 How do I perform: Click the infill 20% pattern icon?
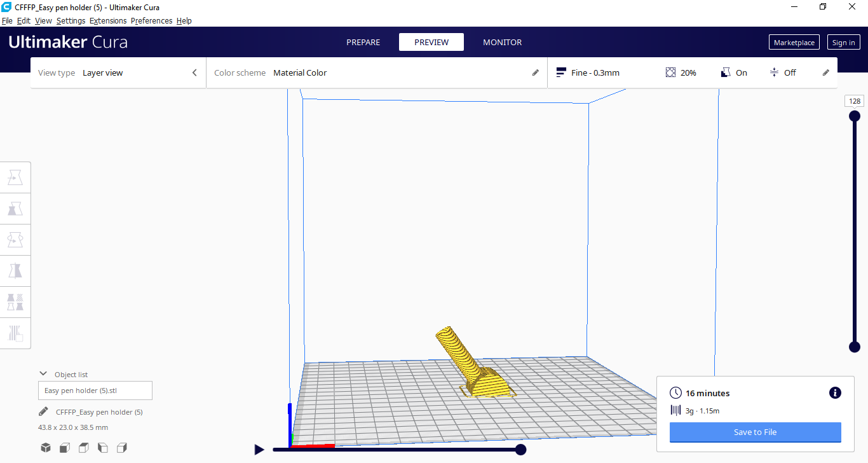pyautogui.click(x=670, y=73)
